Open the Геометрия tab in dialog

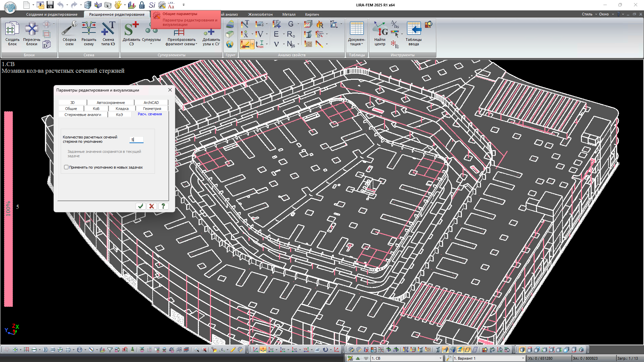[152, 109]
